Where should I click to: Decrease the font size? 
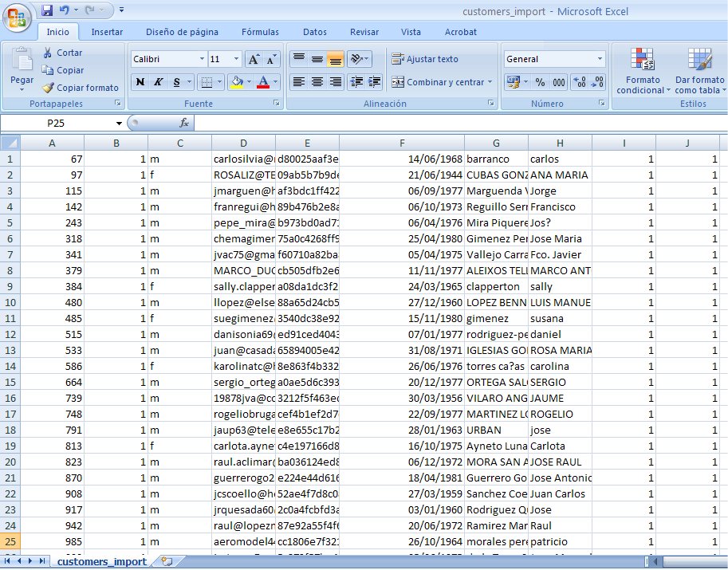click(x=271, y=59)
